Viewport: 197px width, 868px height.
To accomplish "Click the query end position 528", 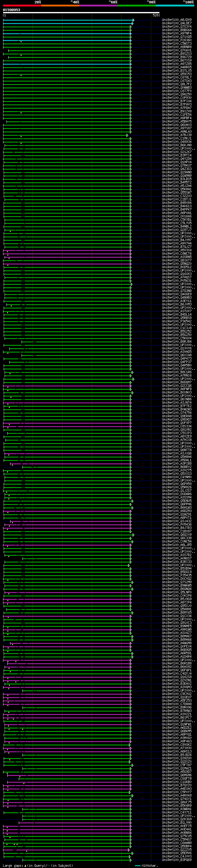I will (x=155, y=15).
